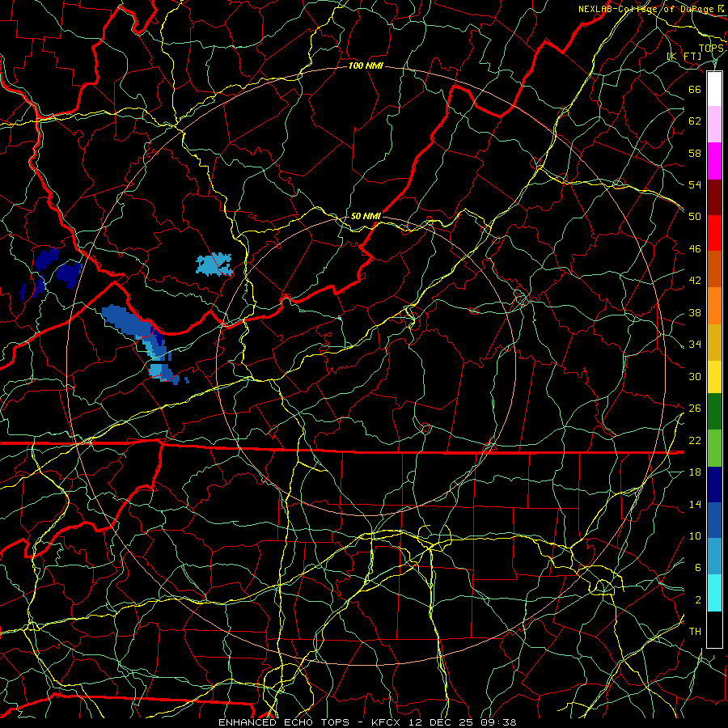Click the medium blue legend swatch

tap(714, 520)
